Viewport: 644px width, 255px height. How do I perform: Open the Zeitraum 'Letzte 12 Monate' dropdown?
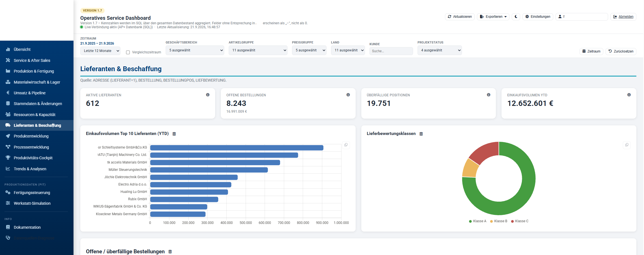[x=100, y=51]
